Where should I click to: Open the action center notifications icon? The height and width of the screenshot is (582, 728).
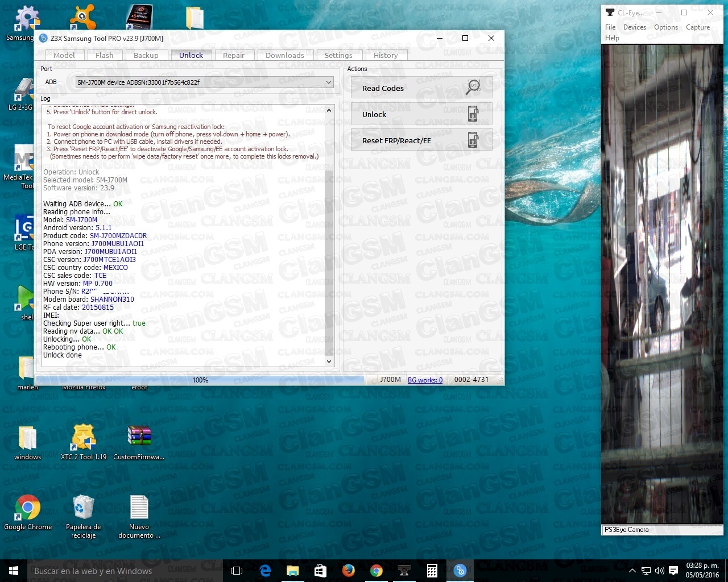tap(673, 571)
